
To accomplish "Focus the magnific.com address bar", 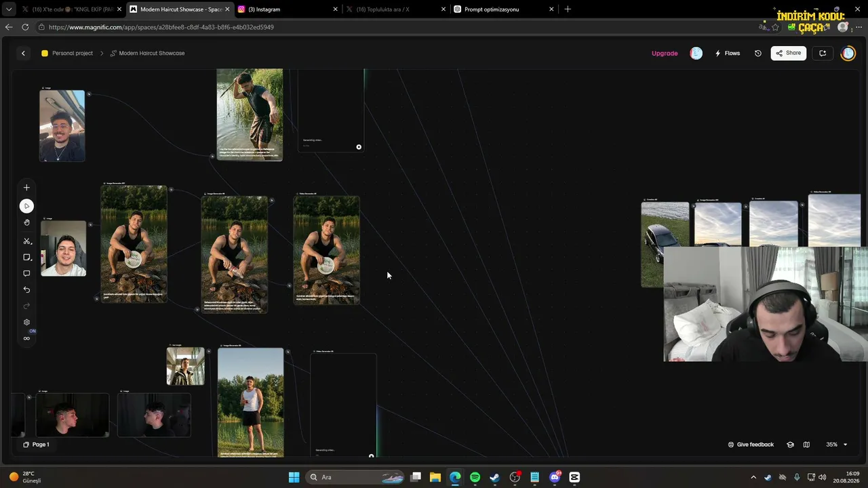I will pyautogui.click(x=400, y=27).
